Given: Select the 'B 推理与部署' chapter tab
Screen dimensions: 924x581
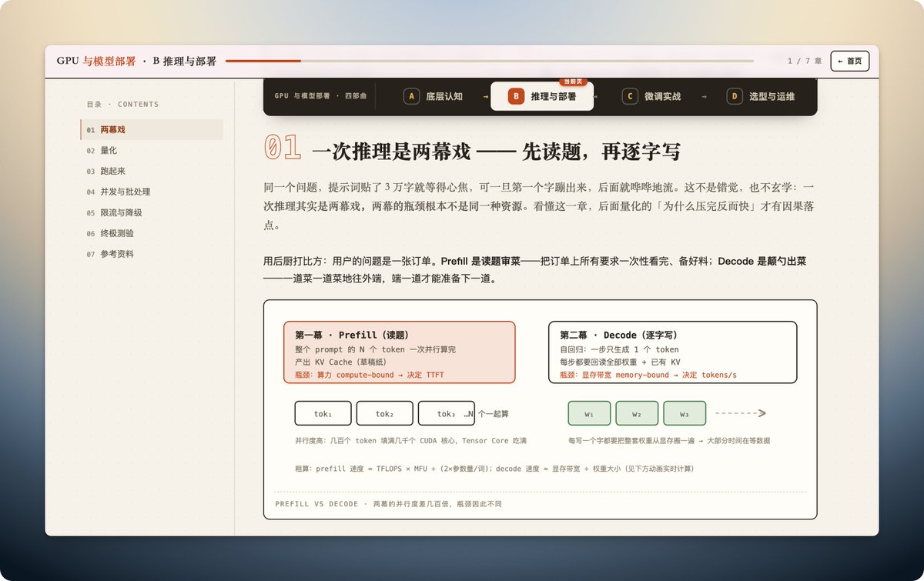Looking at the screenshot, I should 542,96.
